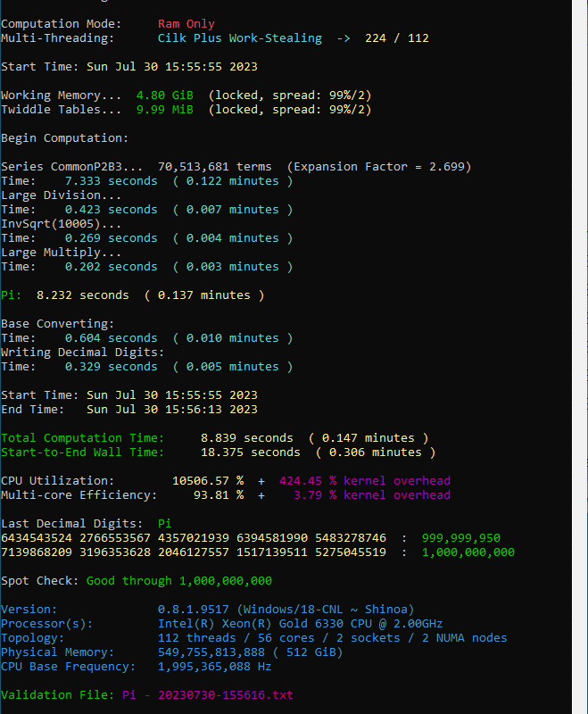Click 'InvSqrt(10005)...' line
Viewport: 588px width, 714px height.
click(x=61, y=224)
